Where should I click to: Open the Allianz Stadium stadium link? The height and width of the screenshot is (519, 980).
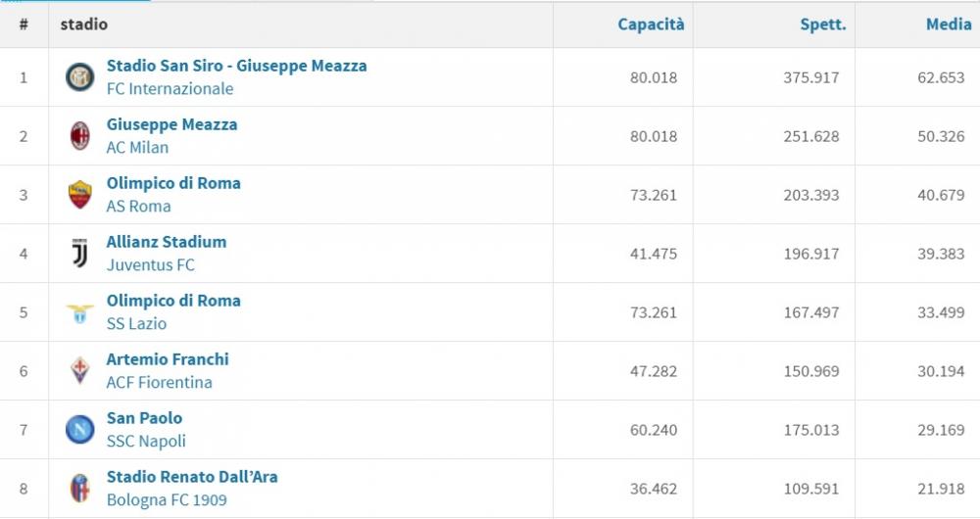(166, 242)
